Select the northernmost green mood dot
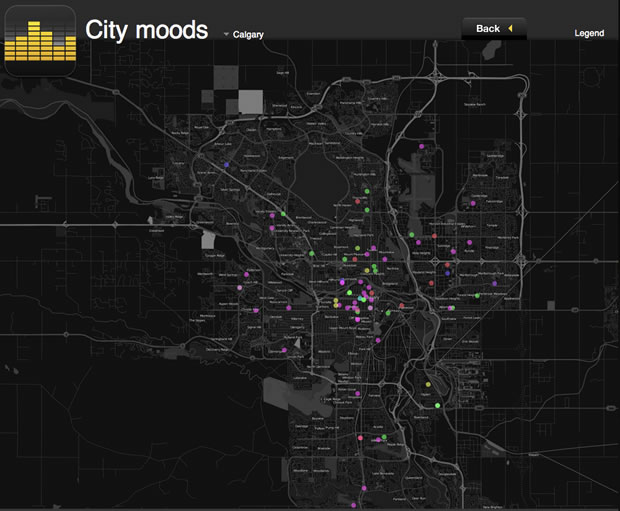The height and width of the screenshot is (511, 620). tap(367, 191)
